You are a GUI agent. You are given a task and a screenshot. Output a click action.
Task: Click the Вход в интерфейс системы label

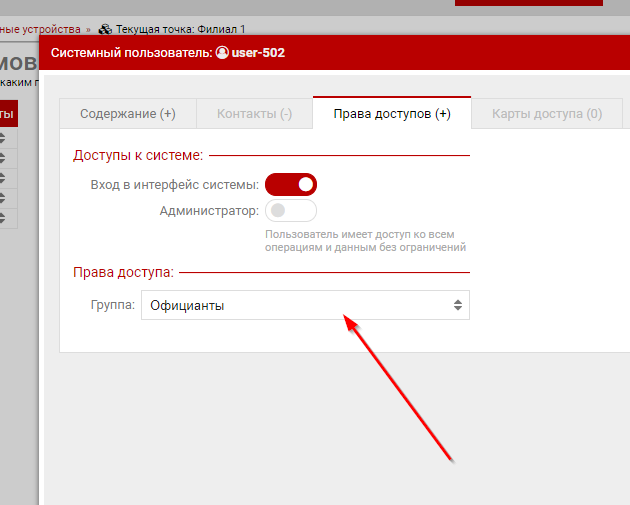[174, 185]
